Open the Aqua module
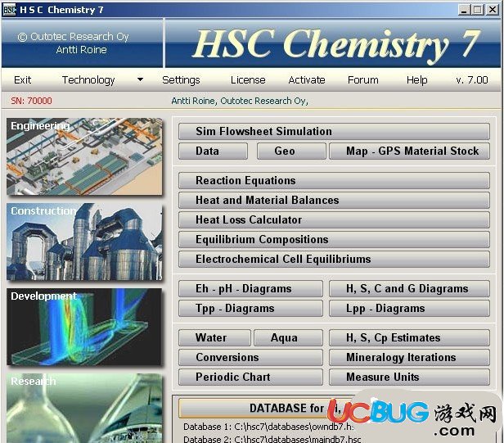This screenshot has width=504, height=443. coord(288,338)
